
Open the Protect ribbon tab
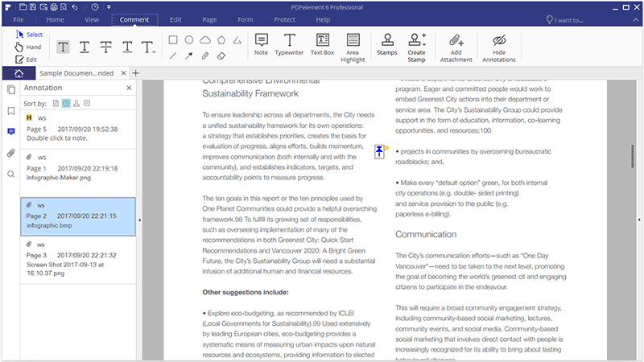click(285, 19)
